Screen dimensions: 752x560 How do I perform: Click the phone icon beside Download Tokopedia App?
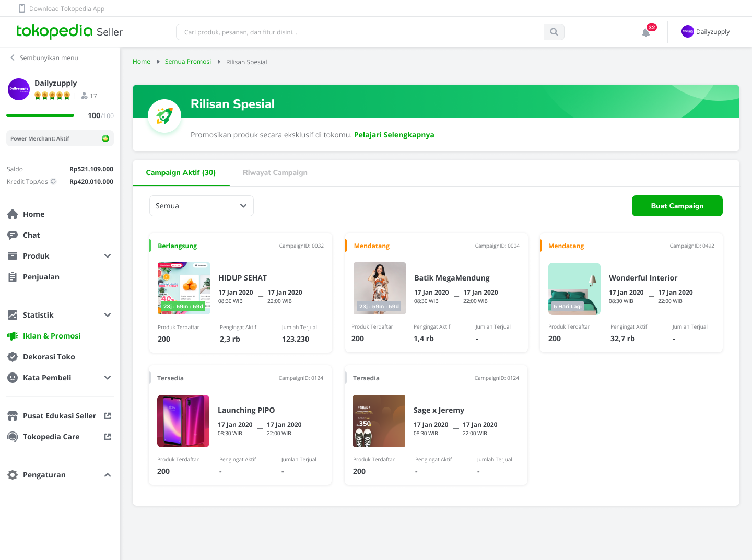click(x=22, y=8)
